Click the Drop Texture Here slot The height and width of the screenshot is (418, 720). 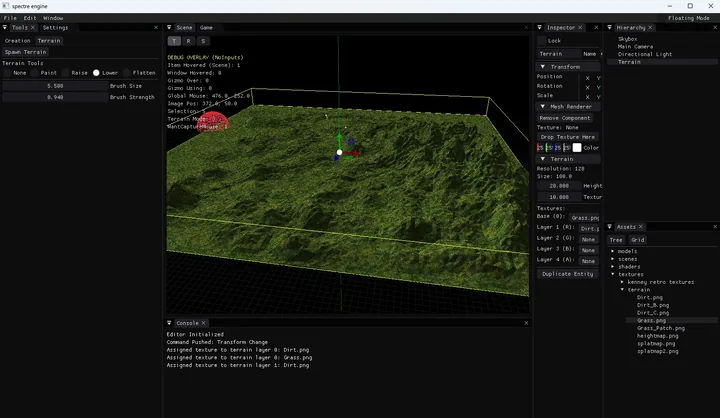[x=568, y=137]
